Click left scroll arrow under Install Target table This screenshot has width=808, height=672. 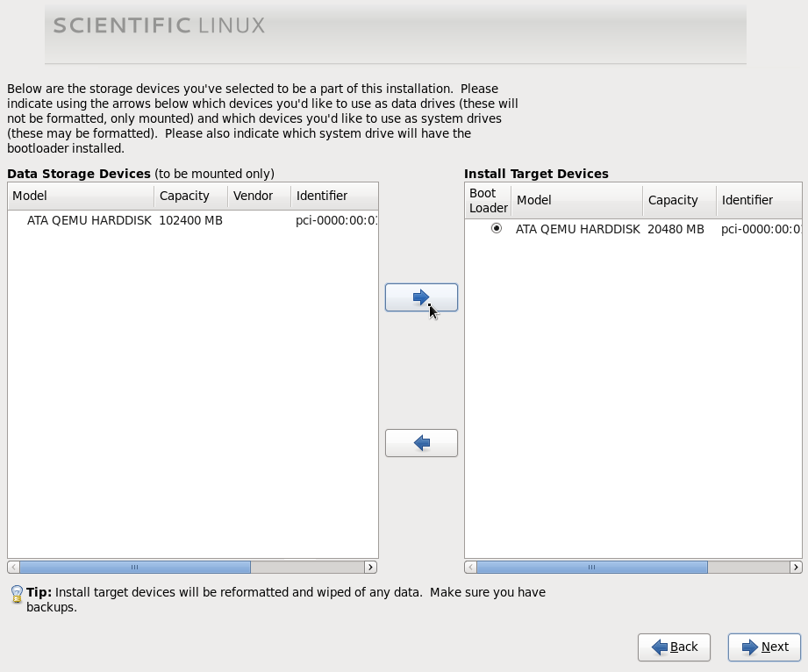tap(468, 567)
